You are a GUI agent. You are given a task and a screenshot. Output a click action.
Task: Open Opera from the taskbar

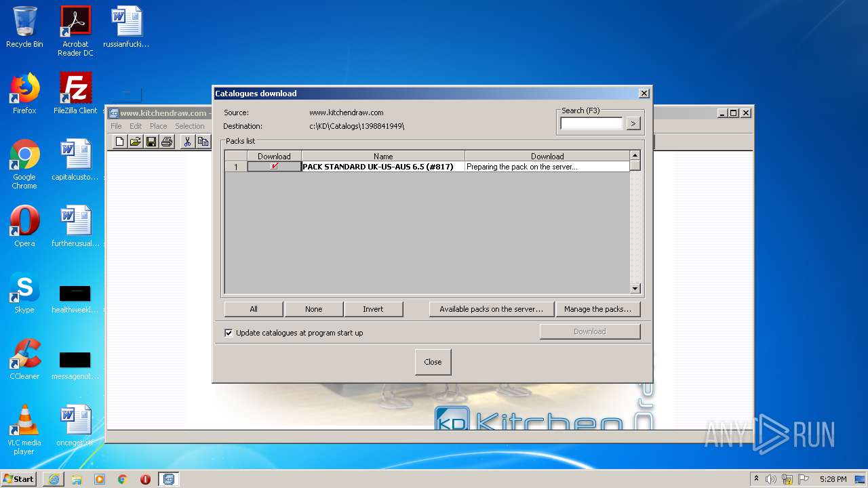click(145, 479)
